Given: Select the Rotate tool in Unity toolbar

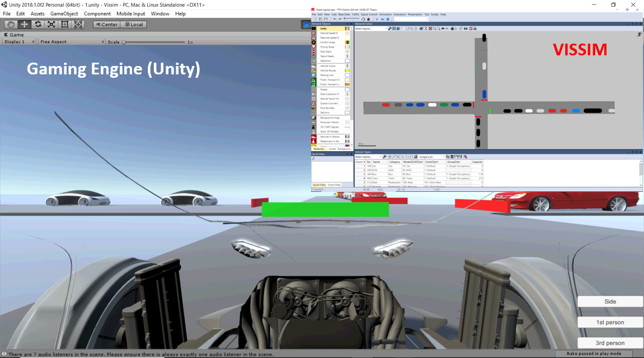Looking at the screenshot, I should 37,25.
